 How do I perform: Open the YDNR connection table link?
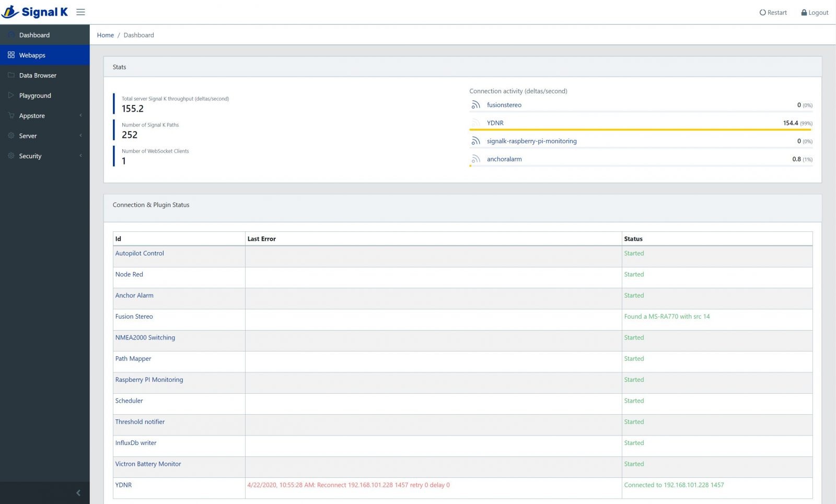click(124, 485)
